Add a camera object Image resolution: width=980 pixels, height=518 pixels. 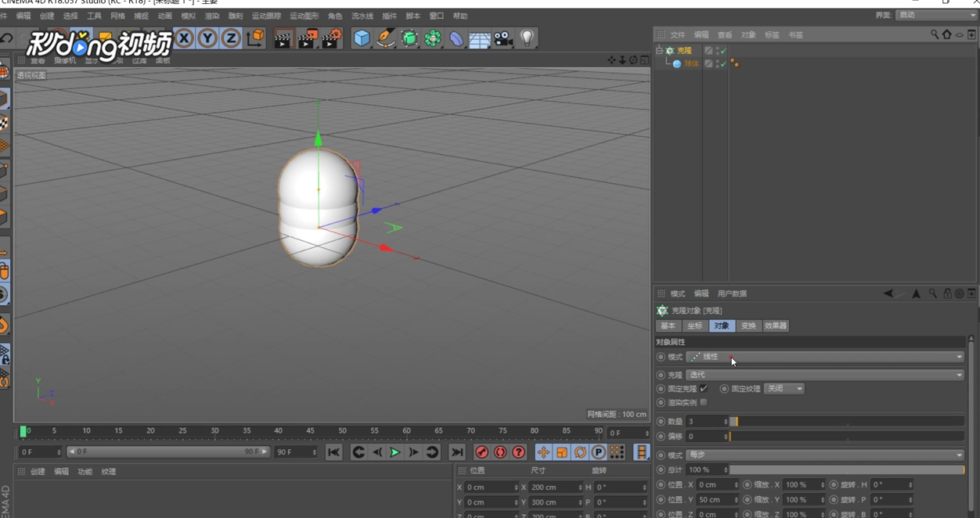(503, 38)
